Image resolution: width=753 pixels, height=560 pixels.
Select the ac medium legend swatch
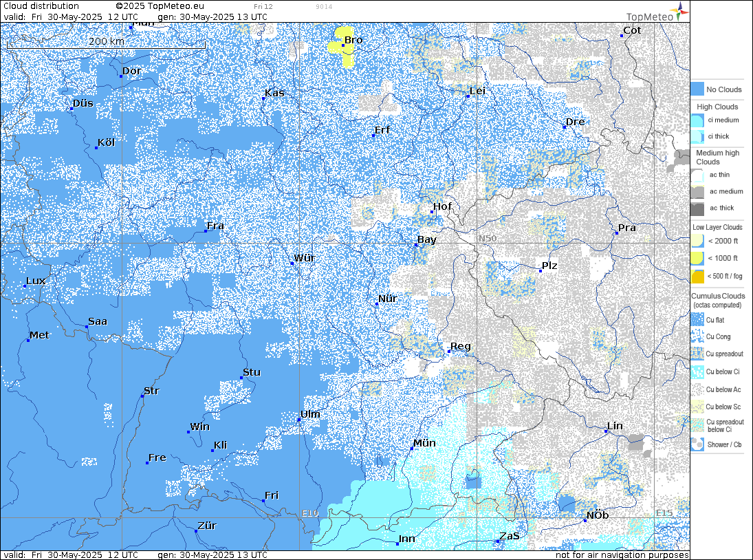coord(697,192)
